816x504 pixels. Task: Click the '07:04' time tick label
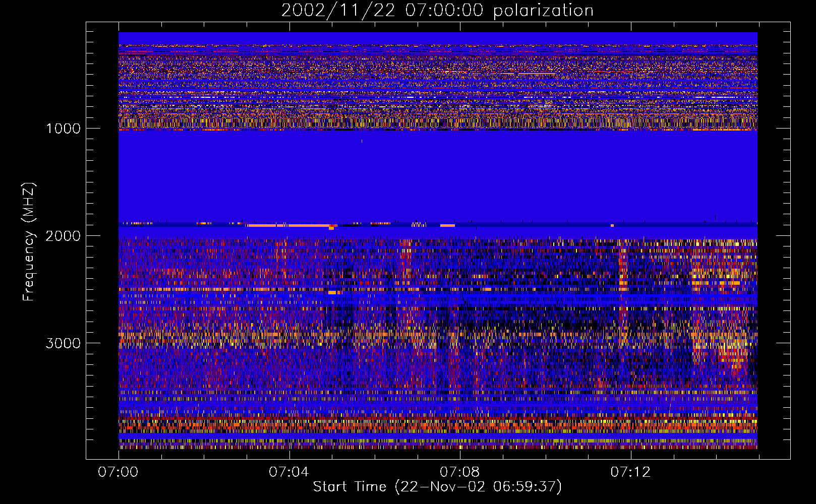click(x=289, y=472)
